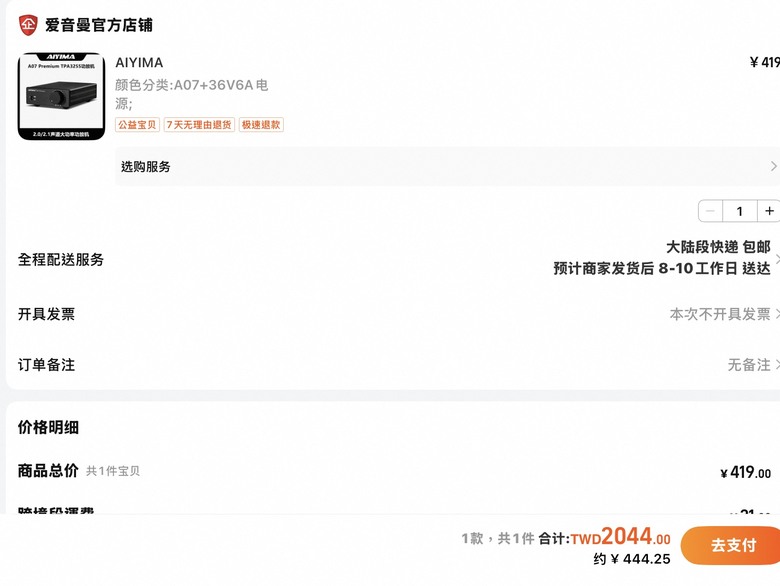The height and width of the screenshot is (586, 780).
Task: Open the 爱音曼官方店铺 store page
Action: tap(98, 25)
